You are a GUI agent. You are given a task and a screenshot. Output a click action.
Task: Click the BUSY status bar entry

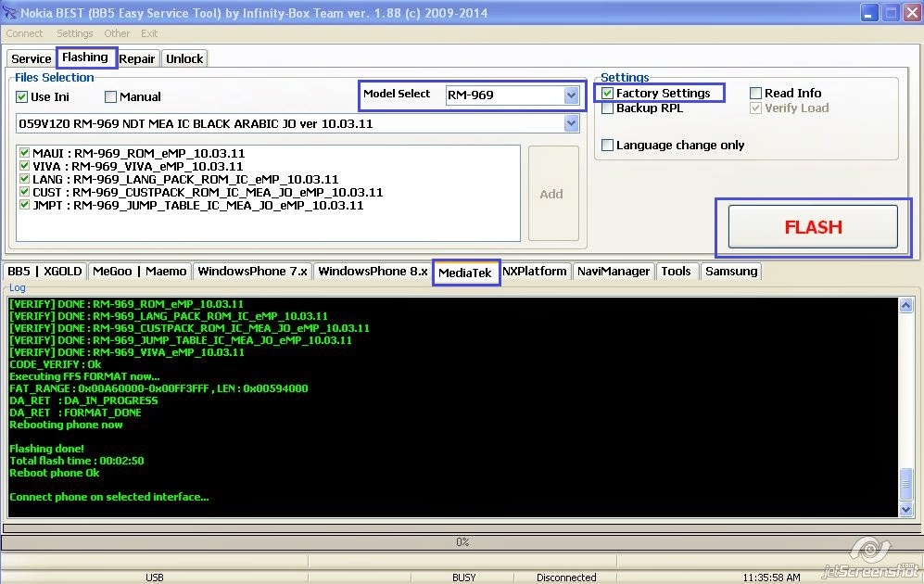click(463, 578)
